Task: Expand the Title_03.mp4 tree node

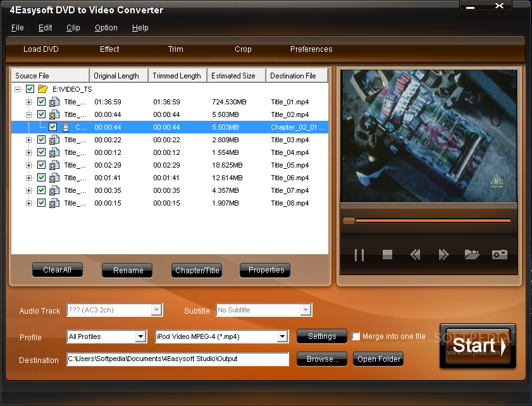Action: [x=29, y=140]
